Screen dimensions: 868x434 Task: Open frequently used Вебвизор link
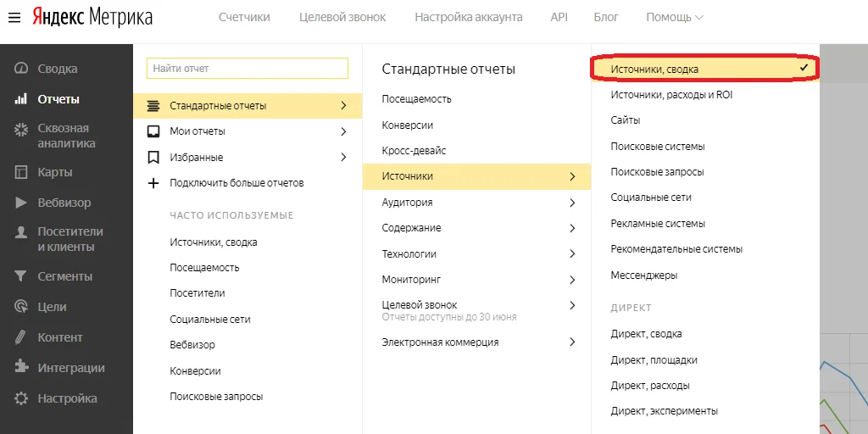click(192, 345)
